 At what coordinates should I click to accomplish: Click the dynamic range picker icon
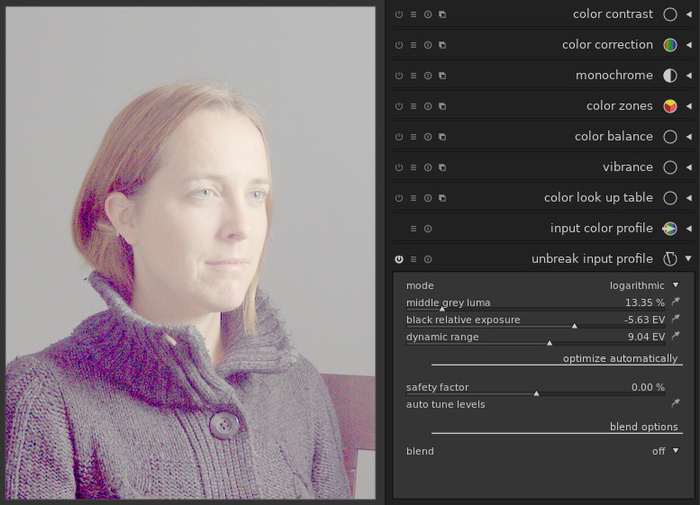tap(676, 337)
